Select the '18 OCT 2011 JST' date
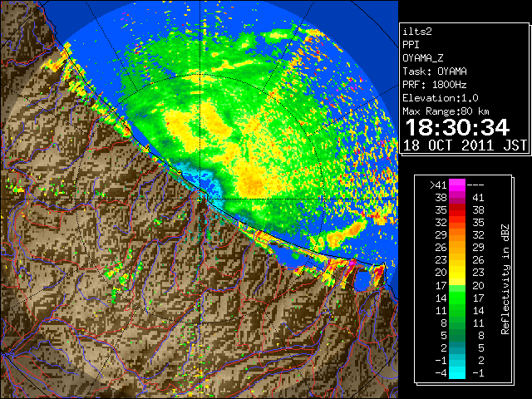 pyautogui.click(x=465, y=145)
